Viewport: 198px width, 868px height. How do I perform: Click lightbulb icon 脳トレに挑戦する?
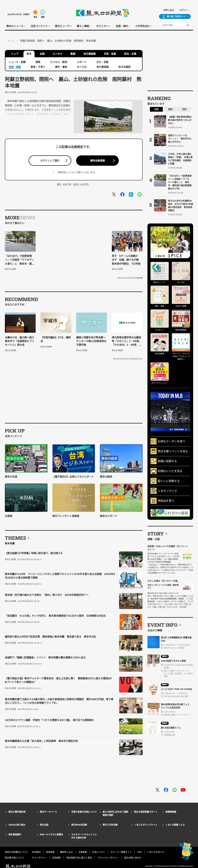click(153, 481)
